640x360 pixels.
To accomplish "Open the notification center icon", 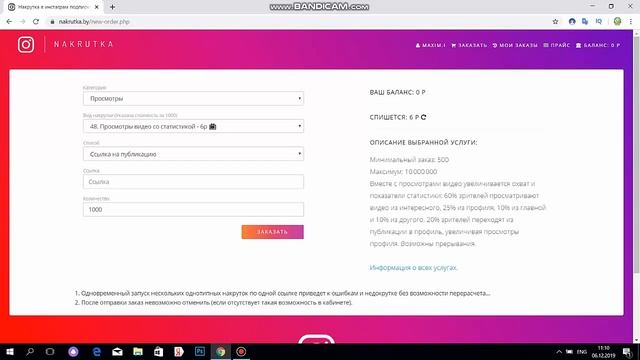I will click(x=627, y=351).
